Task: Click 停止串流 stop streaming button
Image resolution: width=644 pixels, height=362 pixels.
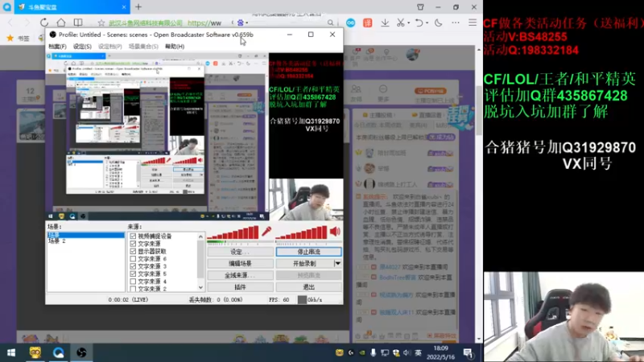Action: pos(309,252)
